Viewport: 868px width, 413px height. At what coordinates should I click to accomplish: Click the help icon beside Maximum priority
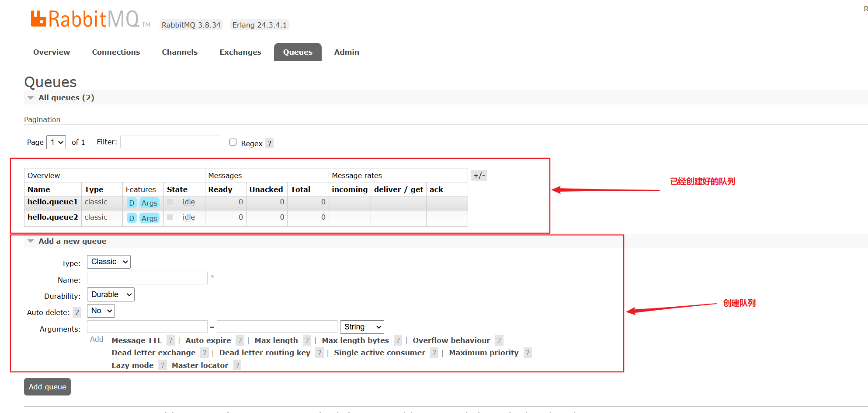[x=528, y=353]
